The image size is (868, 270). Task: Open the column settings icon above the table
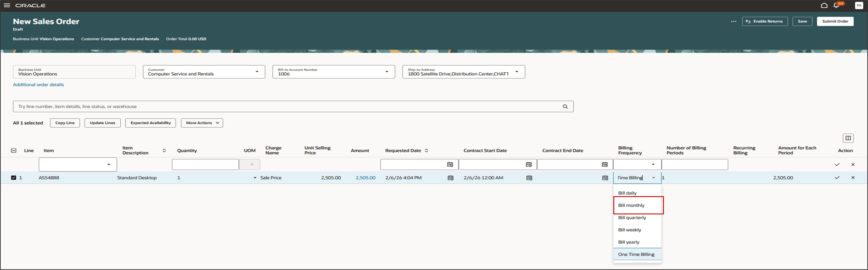pos(848,138)
